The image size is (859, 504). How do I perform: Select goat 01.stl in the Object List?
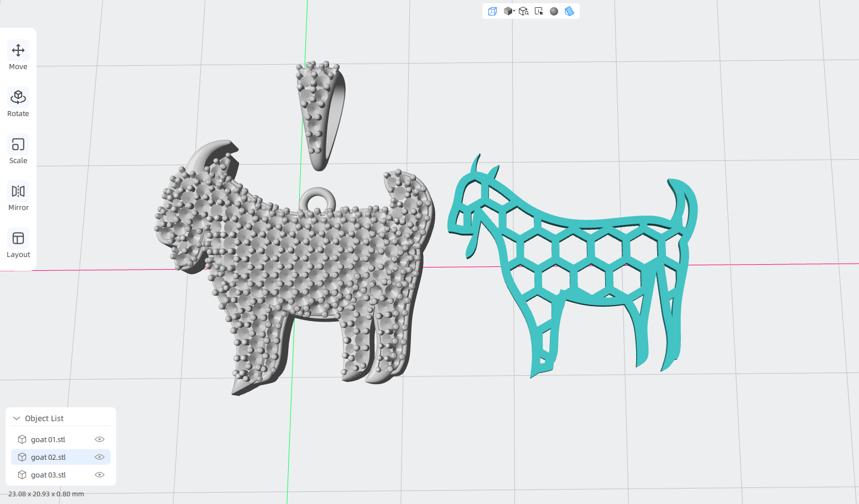pyautogui.click(x=61, y=439)
